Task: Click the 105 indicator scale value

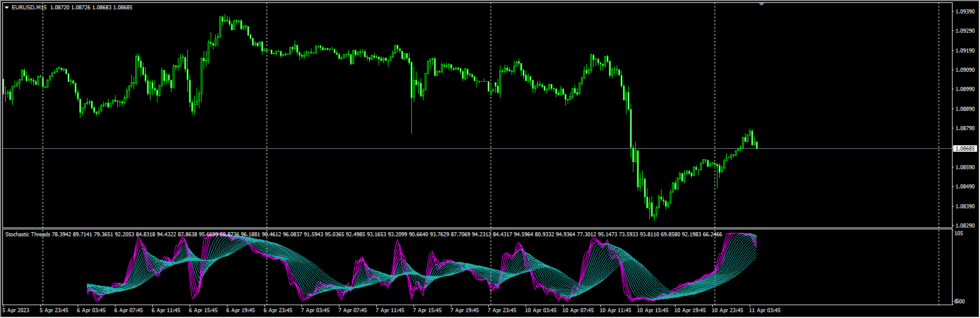Action: (x=958, y=233)
